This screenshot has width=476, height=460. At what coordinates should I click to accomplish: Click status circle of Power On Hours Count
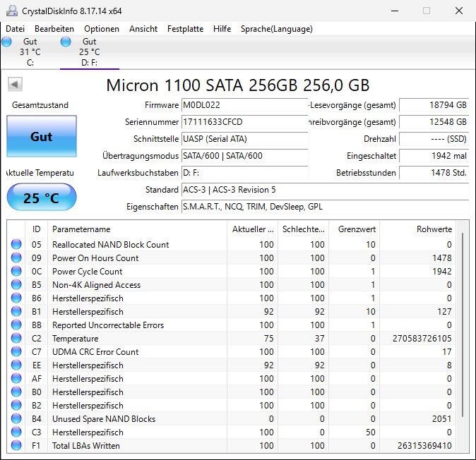pos(16,258)
